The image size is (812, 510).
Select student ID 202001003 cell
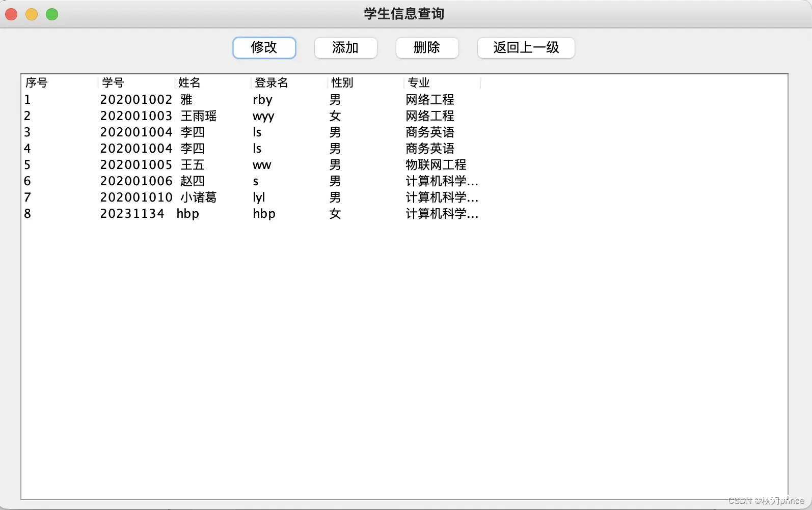(x=136, y=116)
